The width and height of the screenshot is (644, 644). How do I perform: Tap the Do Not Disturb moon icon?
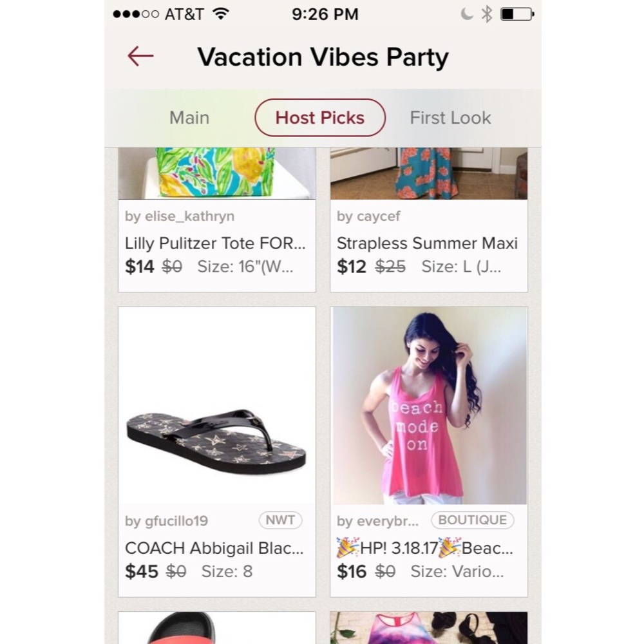pyautogui.click(x=466, y=14)
